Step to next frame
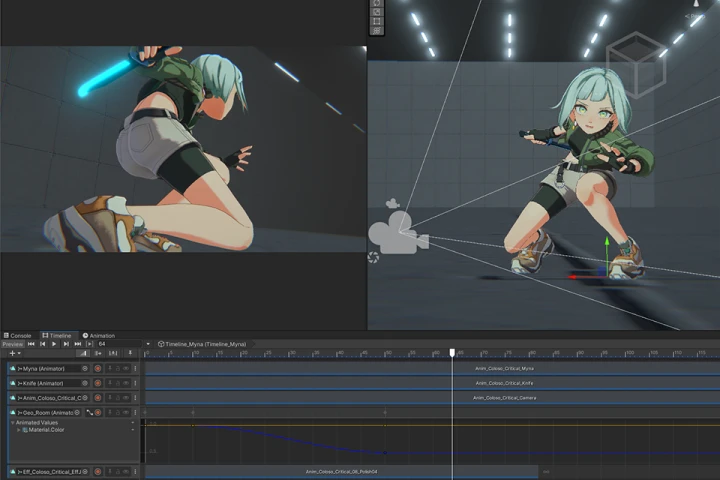The image size is (720, 480). point(66,344)
